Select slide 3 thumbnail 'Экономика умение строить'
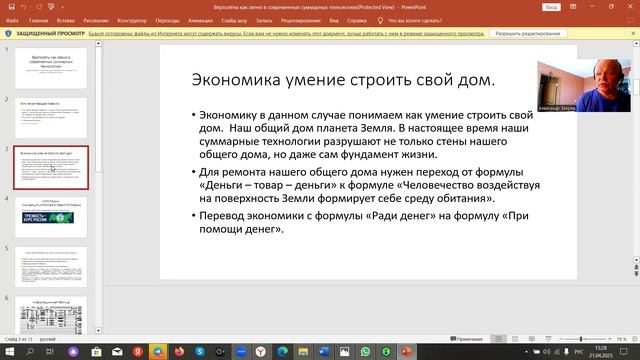This screenshot has width=640, height=360. [x=51, y=167]
